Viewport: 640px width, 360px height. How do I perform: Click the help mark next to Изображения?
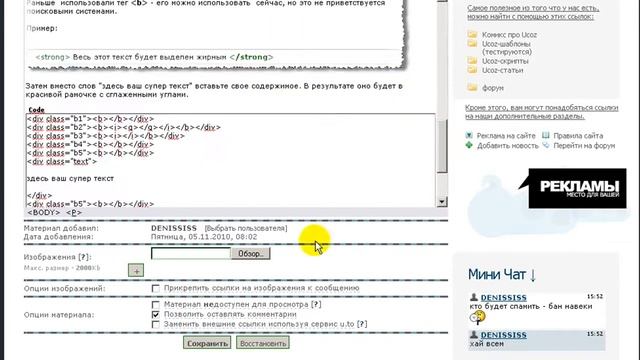pyautogui.click(x=83, y=257)
